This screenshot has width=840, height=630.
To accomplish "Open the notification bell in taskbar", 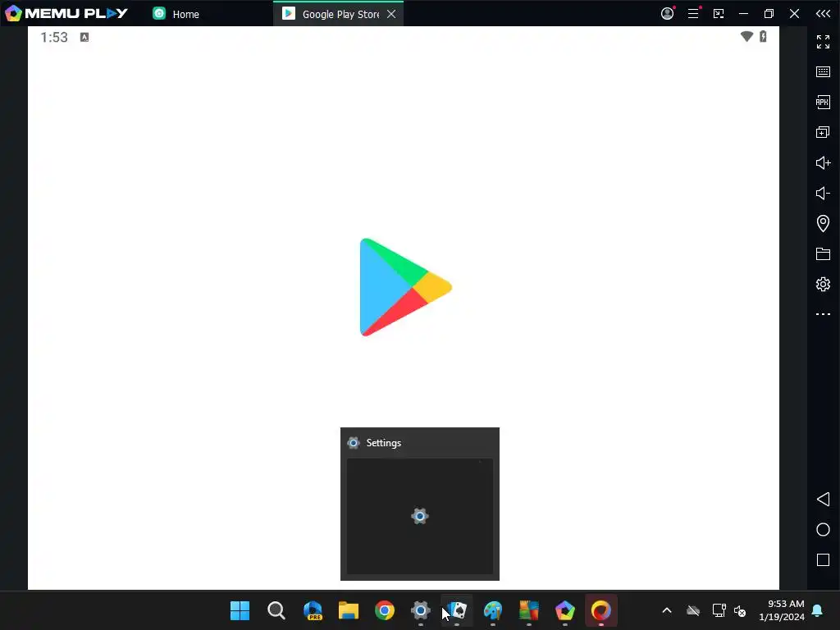I will pyautogui.click(x=818, y=610).
